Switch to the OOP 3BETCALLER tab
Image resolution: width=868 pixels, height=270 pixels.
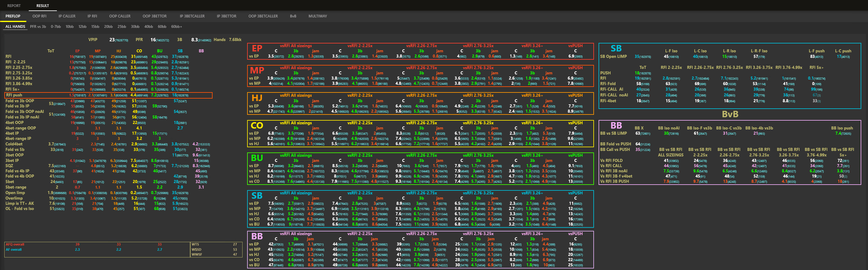point(263,16)
